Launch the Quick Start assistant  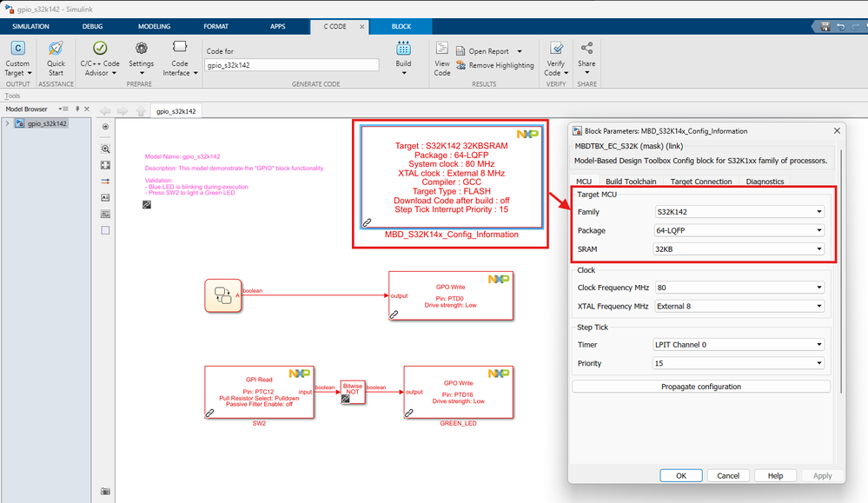tap(56, 59)
